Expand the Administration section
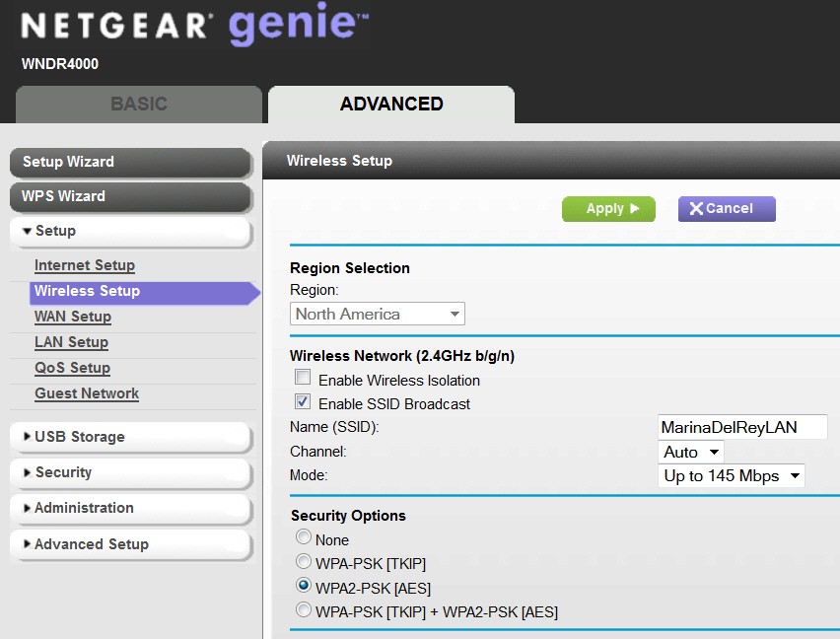This screenshot has height=639, width=840. tap(130, 508)
